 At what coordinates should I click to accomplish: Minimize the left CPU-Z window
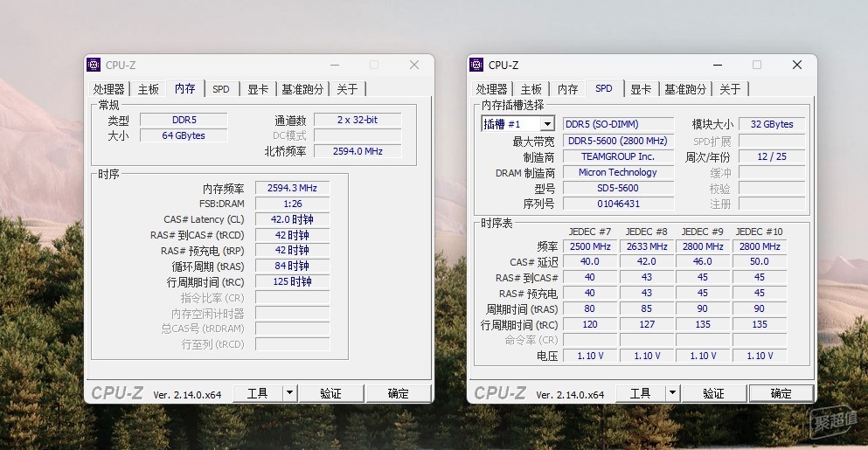point(335,65)
